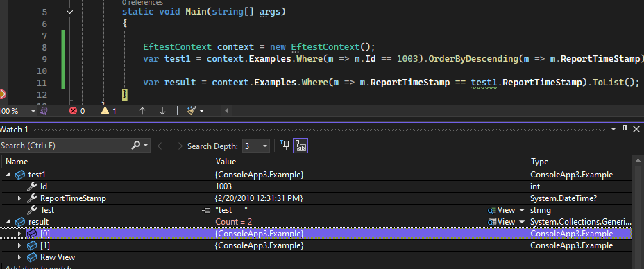Screen dimensions: 644x269
Task: Select the Count = 2 value
Action: pyautogui.click(x=234, y=222)
